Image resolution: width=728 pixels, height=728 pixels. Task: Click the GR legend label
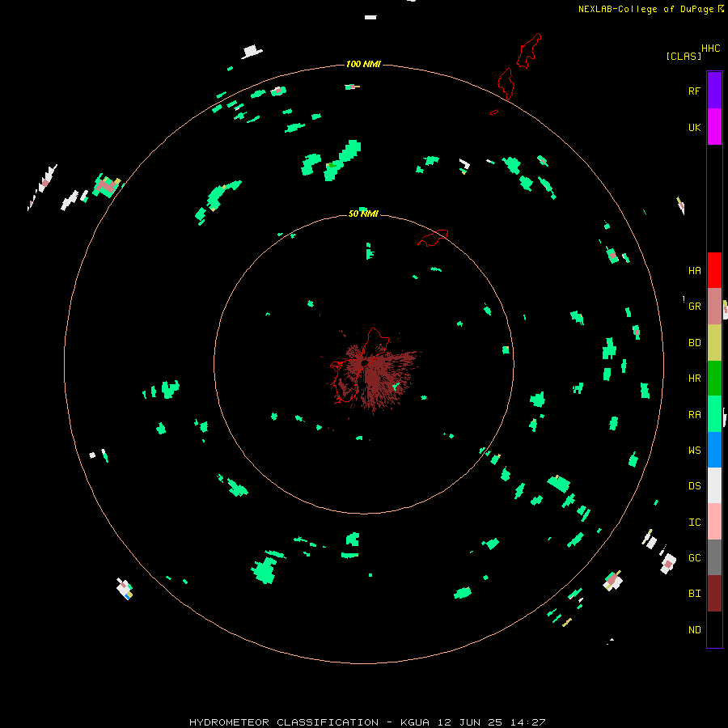coord(694,307)
